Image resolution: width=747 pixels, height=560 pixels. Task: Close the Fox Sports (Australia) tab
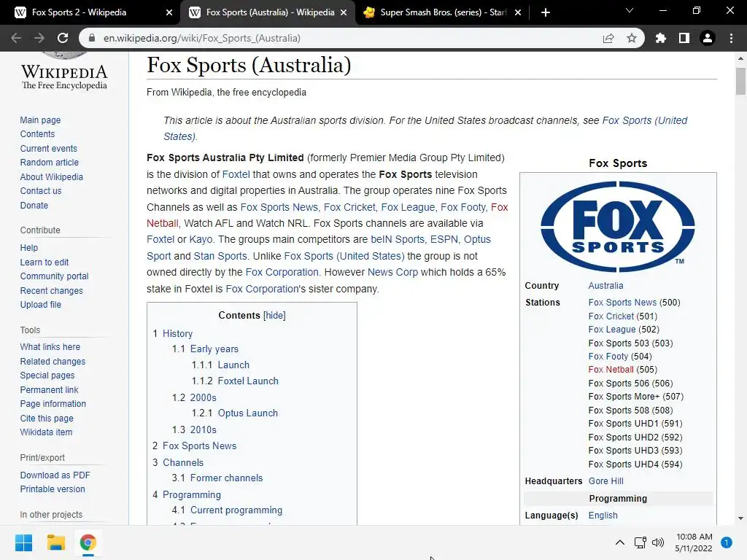344,12
